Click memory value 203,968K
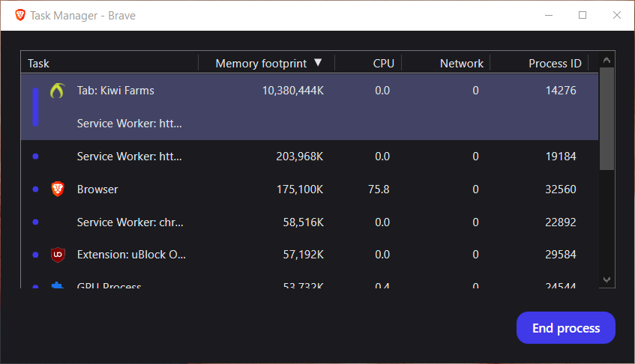This screenshot has height=364, width=635. point(300,157)
